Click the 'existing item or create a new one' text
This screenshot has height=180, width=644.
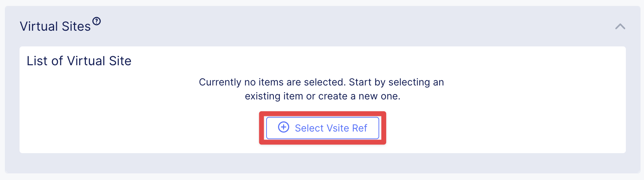322,96
